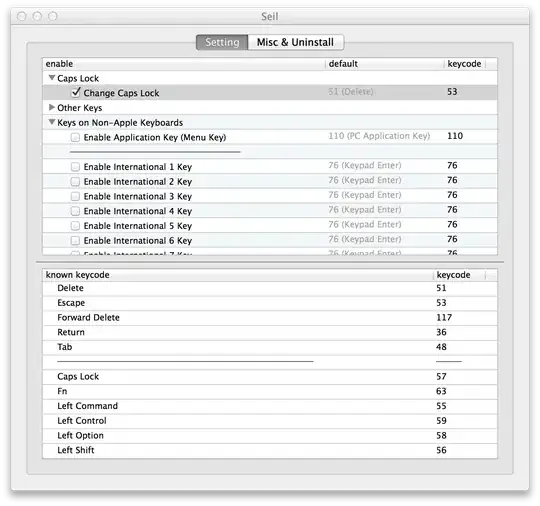This screenshot has height=506, width=540.
Task: Tick Enable International 1 Key checkbox
Action: click(75, 167)
